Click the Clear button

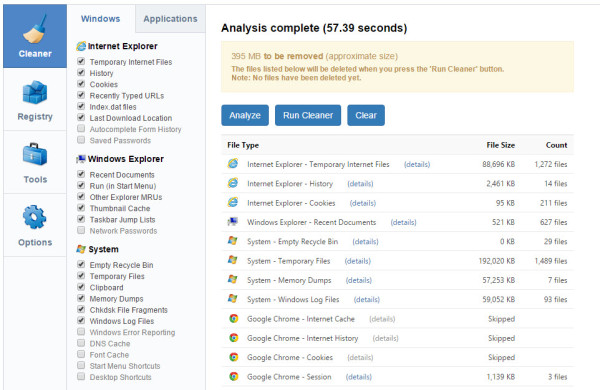click(x=366, y=115)
